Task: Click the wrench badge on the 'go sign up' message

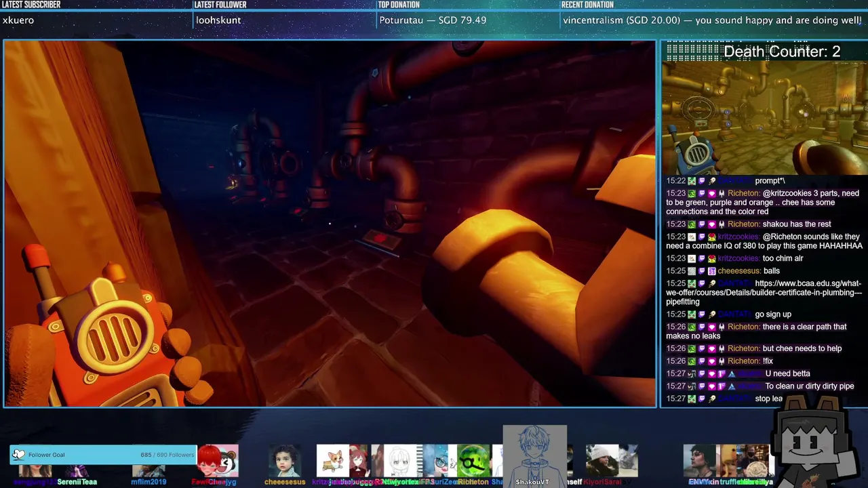Action: tap(712, 314)
